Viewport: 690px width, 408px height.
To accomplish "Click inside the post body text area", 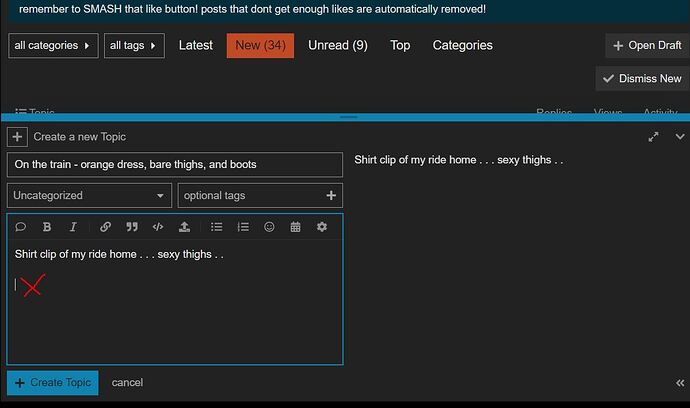I will coord(175,301).
